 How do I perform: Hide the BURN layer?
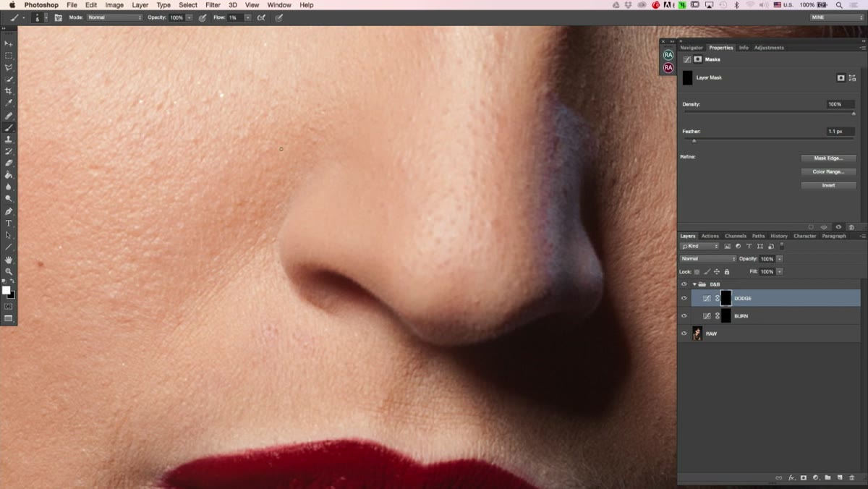[x=684, y=316]
